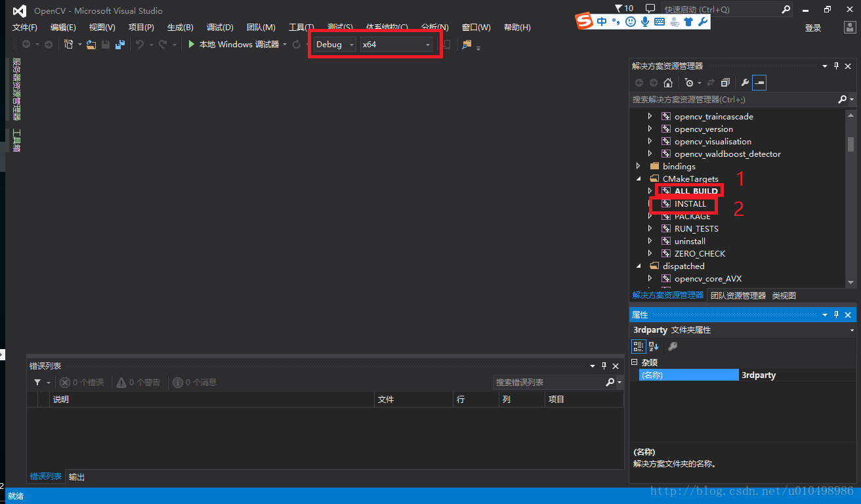Image resolution: width=861 pixels, height=504 pixels.
Task: Click the Sync with Active Document icon
Action: click(711, 83)
